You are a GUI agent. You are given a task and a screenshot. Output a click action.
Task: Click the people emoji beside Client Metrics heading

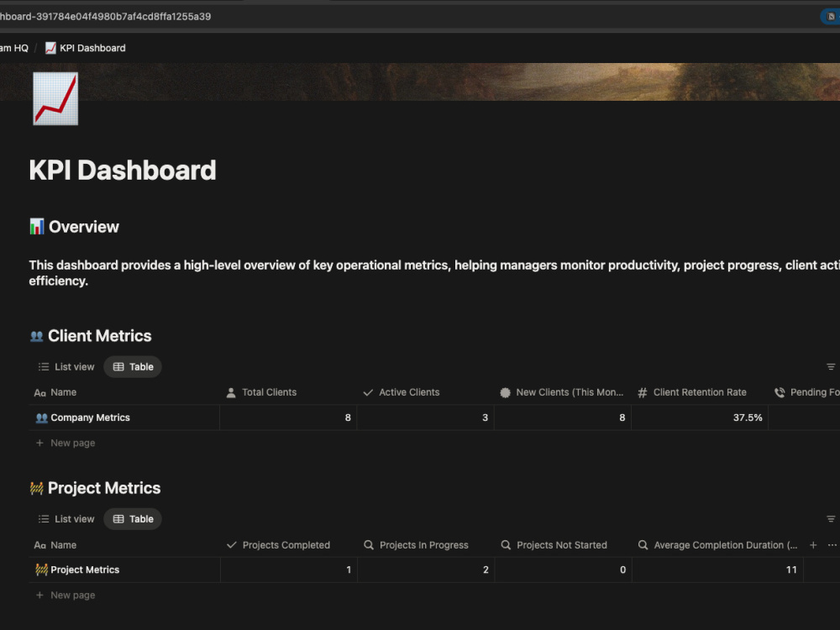[36, 336]
